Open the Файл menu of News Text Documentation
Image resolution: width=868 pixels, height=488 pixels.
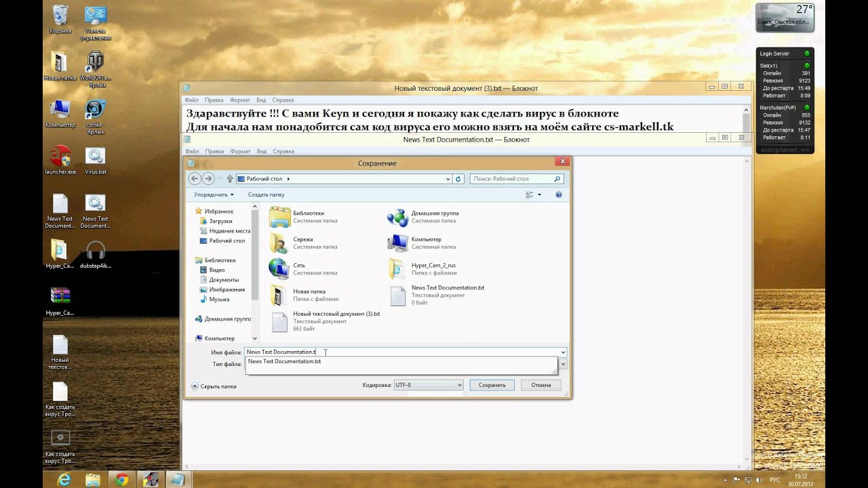tap(192, 151)
